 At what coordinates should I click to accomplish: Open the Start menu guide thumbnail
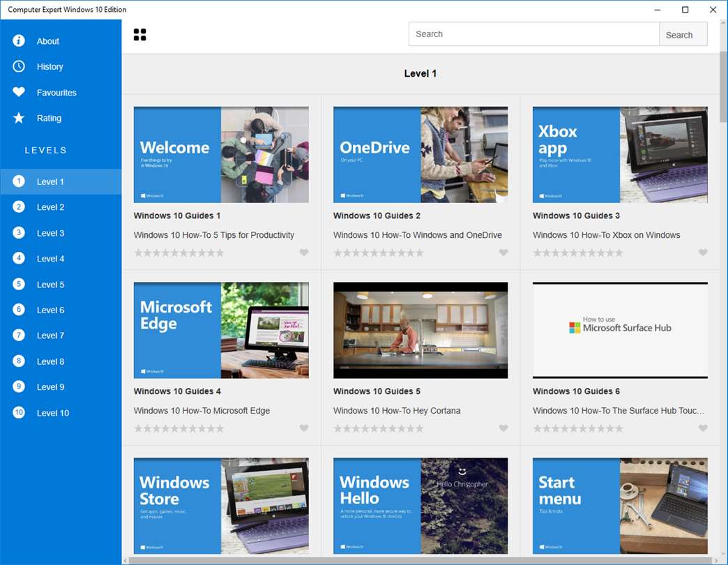pyautogui.click(x=621, y=506)
